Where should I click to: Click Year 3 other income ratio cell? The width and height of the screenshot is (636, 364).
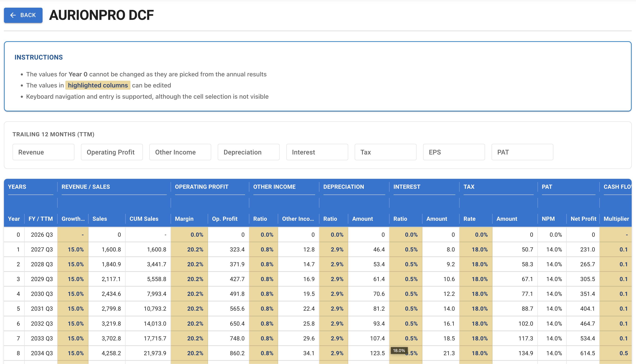tap(263, 279)
